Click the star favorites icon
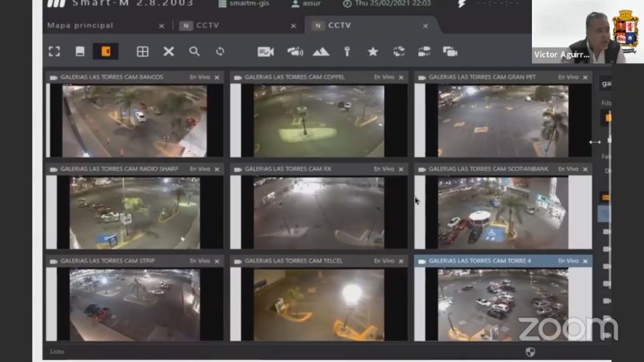 tap(373, 52)
